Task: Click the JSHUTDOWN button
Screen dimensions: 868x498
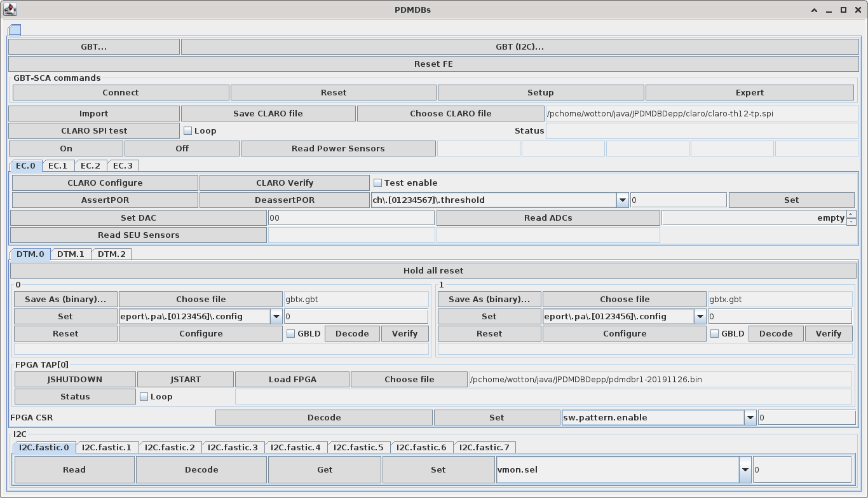Action: (x=74, y=380)
